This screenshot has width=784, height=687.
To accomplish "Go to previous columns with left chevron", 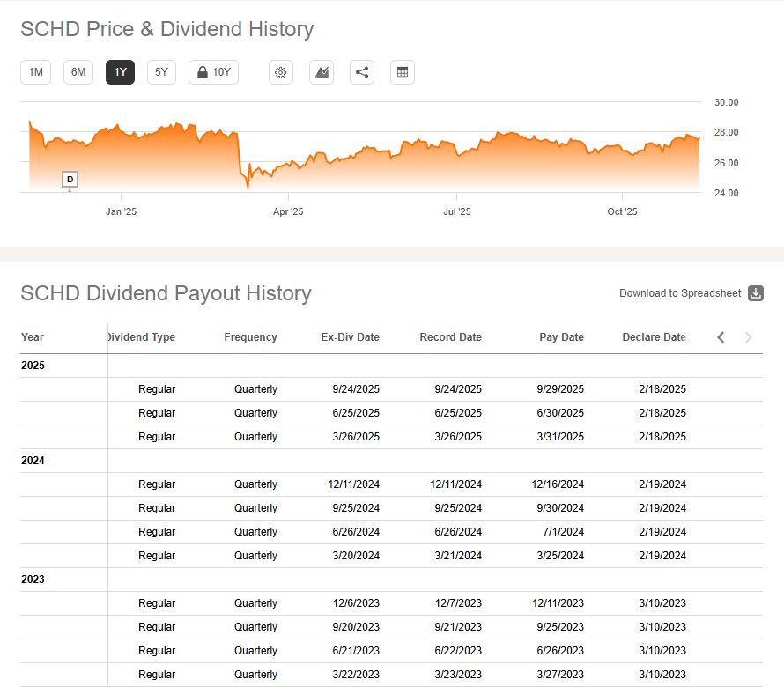I will point(721,337).
